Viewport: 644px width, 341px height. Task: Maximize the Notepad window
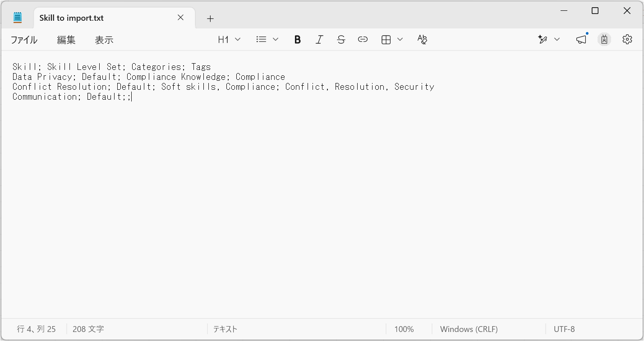tap(595, 11)
